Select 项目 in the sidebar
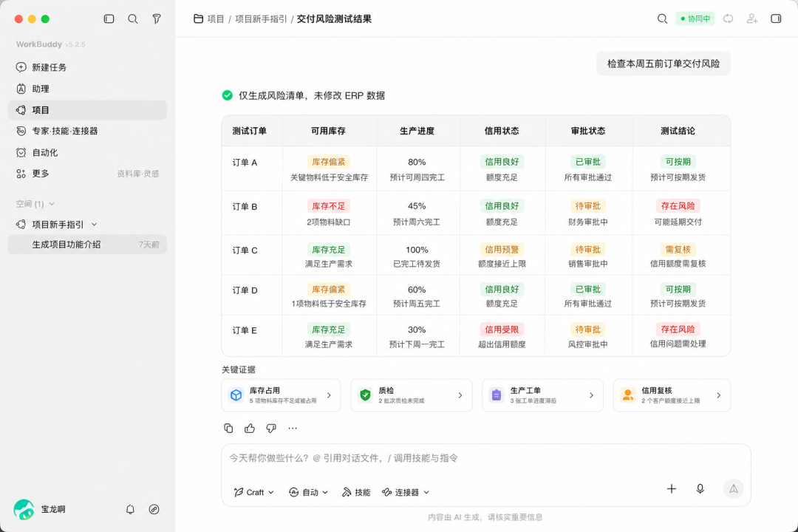 pos(87,110)
